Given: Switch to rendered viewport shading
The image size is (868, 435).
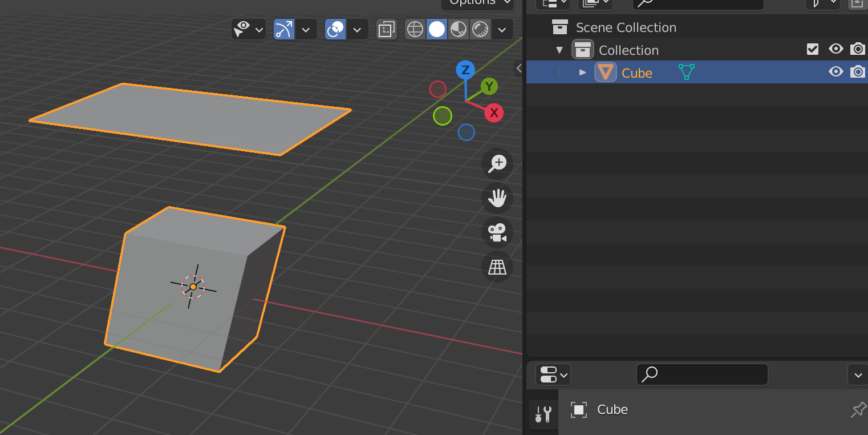Looking at the screenshot, I should [x=480, y=29].
